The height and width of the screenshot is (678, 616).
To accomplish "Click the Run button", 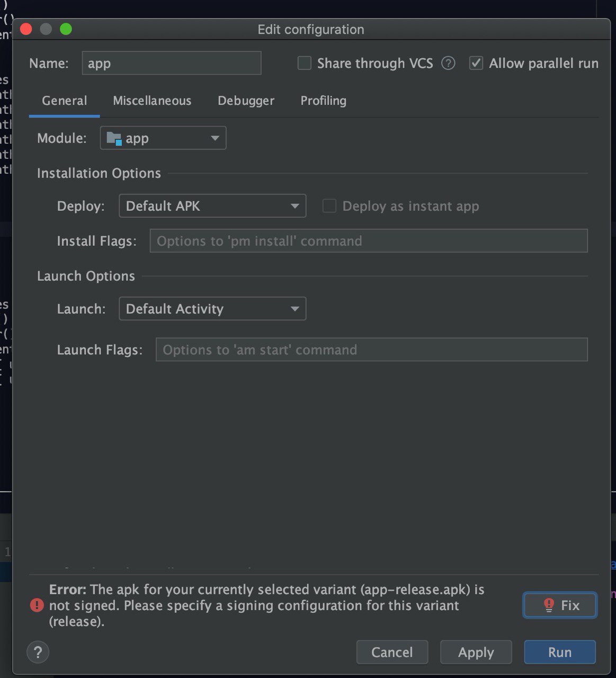I will click(x=560, y=652).
